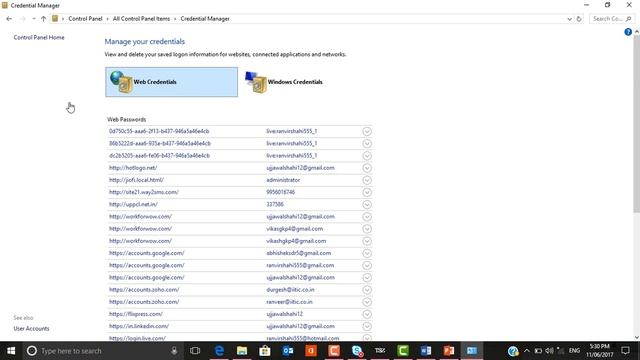This screenshot has height=360, width=640.
Task: Click the vertical scrollbar thumb
Action: pos(636,124)
